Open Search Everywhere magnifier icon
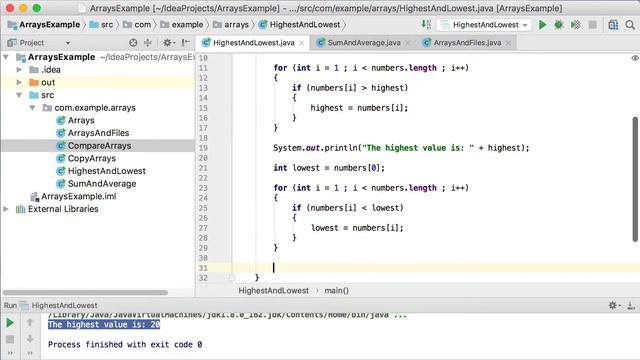Image resolution: width=640 pixels, height=360 pixels. click(x=630, y=25)
